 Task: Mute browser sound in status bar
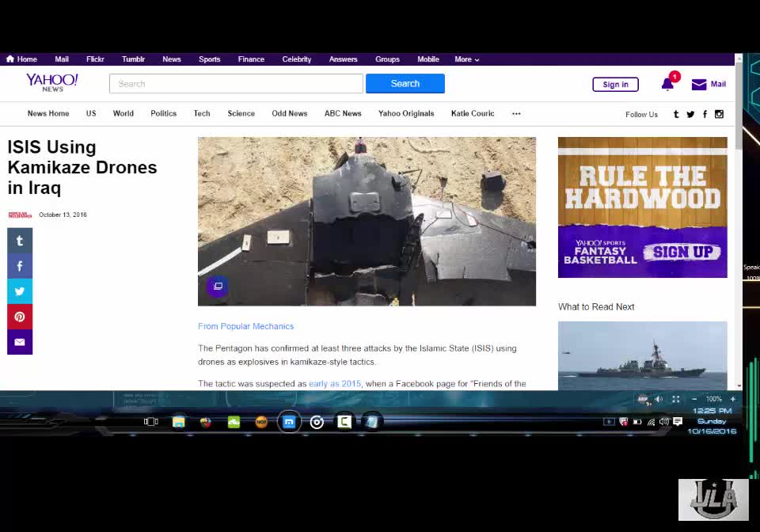tap(658, 399)
